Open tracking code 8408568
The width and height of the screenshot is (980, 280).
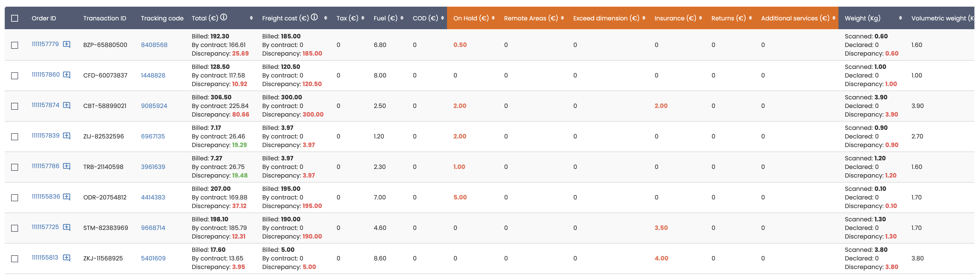[x=154, y=45]
